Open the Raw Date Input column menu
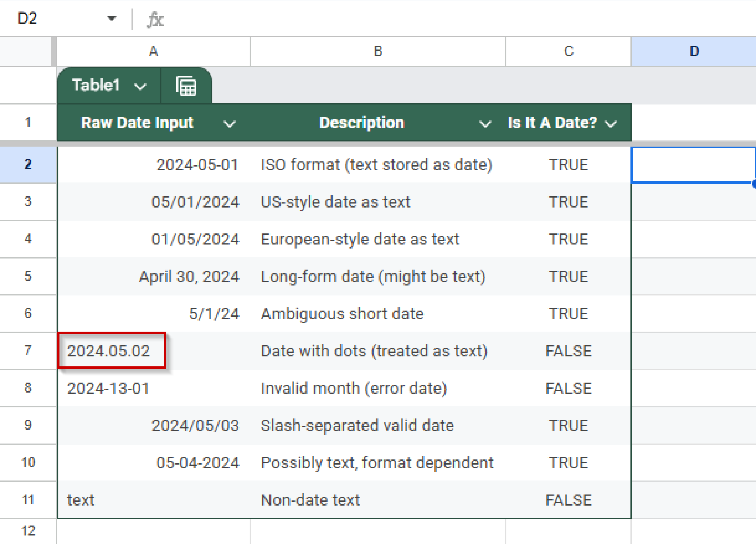 point(229,123)
